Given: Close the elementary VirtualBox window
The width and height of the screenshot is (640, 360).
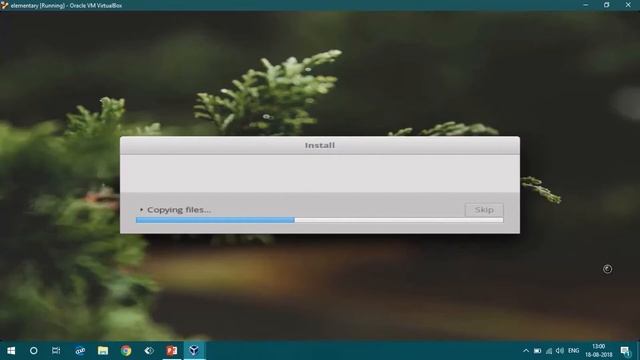Looking at the screenshot, I should (628, 5).
